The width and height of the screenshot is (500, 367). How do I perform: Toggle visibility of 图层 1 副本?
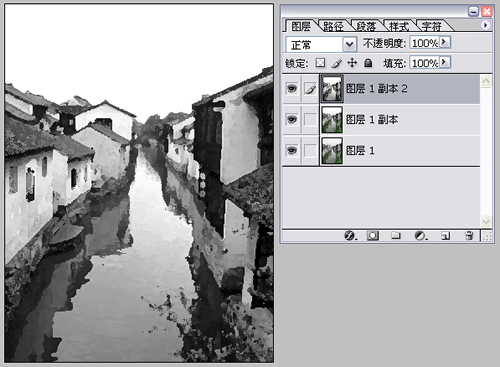click(x=292, y=120)
